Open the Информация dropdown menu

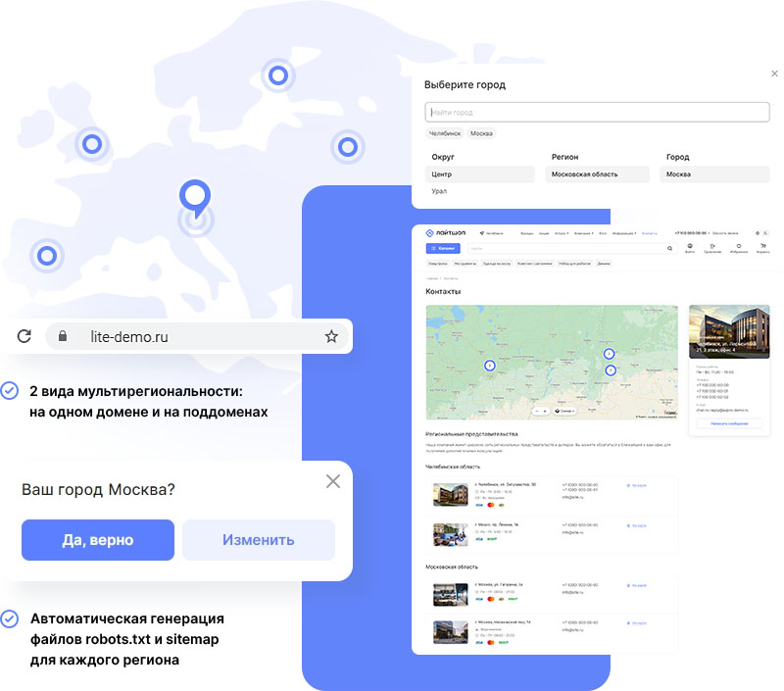click(621, 231)
